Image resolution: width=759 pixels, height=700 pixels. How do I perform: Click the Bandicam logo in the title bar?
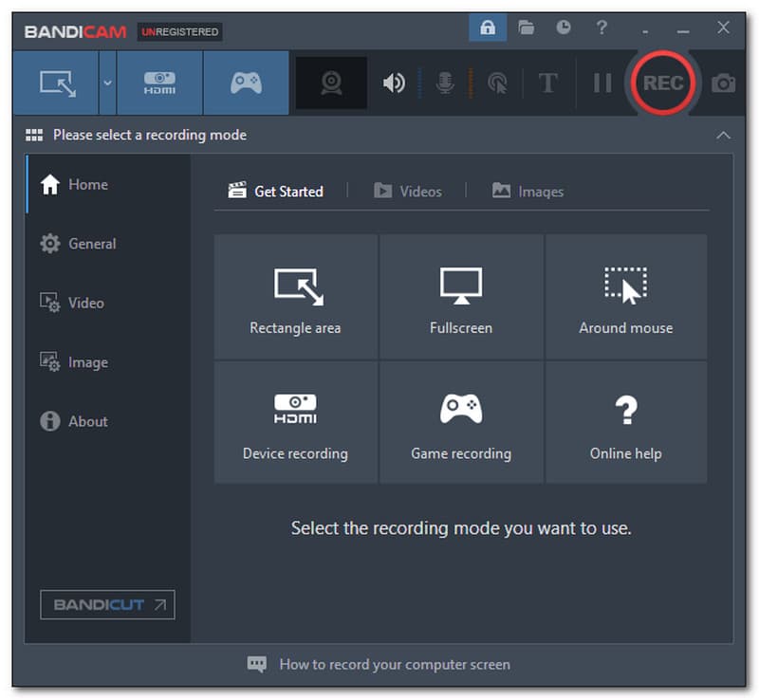click(76, 32)
